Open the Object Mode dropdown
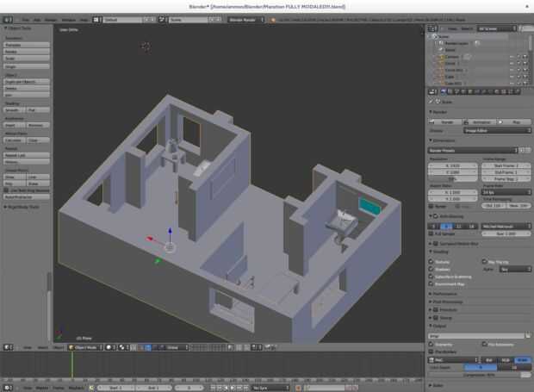Image resolution: width=534 pixels, height=392 pixels. coord(85,347)
